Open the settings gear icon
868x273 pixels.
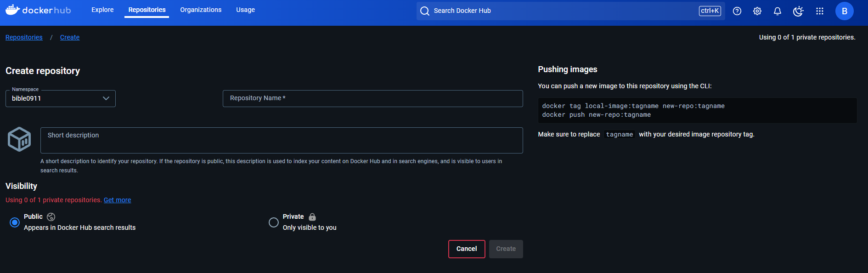pos(757,11)
